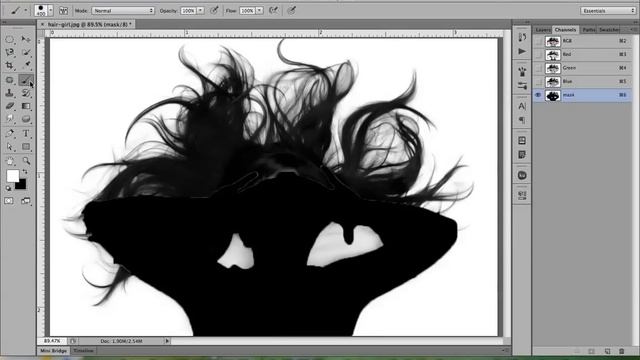Open the status bar info arrow

(x=167, y=341)
